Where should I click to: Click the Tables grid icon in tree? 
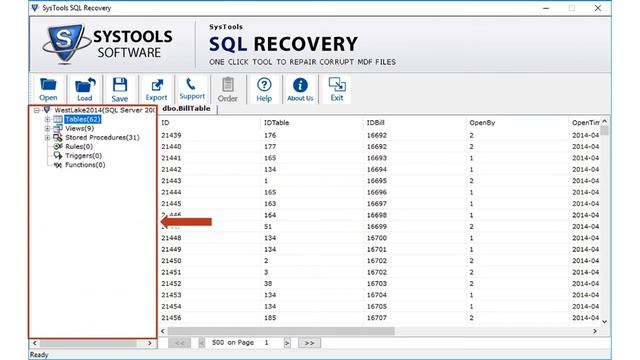(58, 119)
